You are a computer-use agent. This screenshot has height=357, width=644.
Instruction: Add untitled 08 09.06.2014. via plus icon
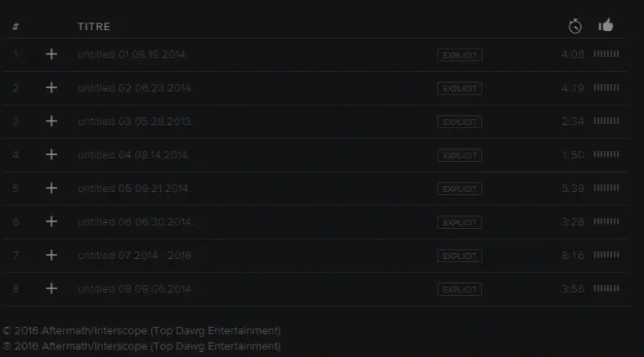51,289
